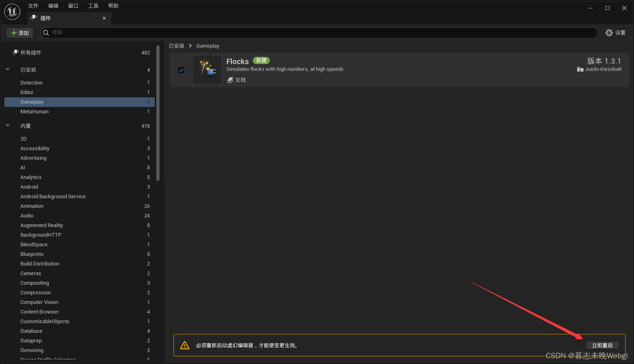Select the BackgroundHTTP category
634x364 pixels.
tap(79, 235)
